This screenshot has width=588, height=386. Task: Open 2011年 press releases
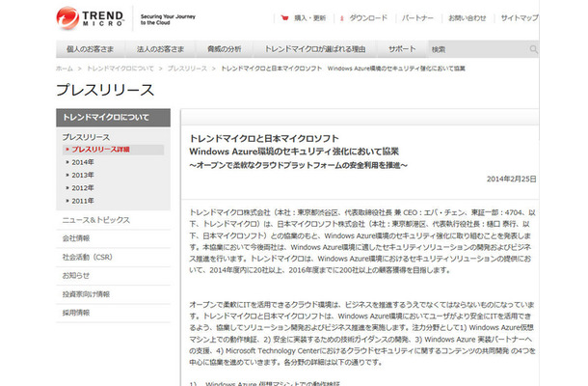click(83, 201)
